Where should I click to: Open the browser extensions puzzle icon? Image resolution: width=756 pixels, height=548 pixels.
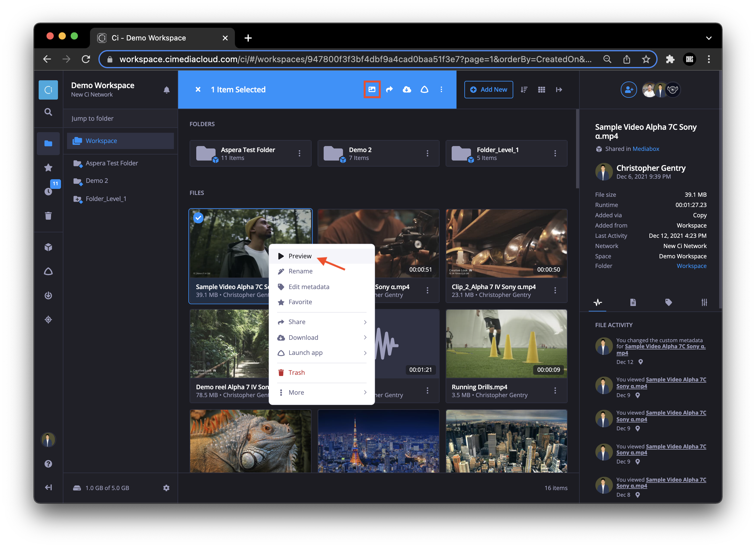click(670, 59)
